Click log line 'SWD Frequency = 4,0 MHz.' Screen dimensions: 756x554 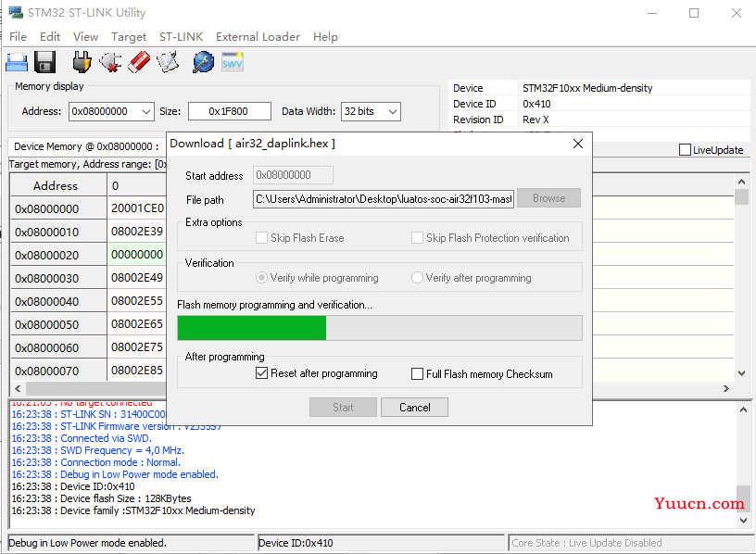point(98,450)
